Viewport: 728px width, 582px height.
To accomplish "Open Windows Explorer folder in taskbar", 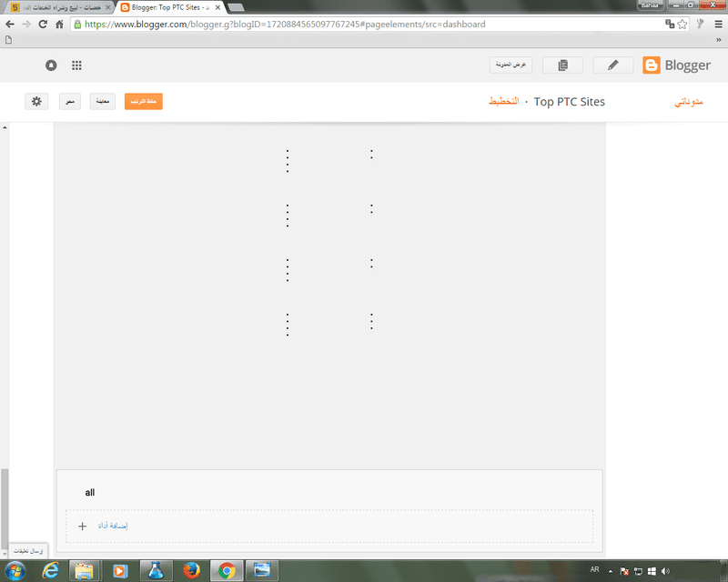I will (x=84, y=570).
